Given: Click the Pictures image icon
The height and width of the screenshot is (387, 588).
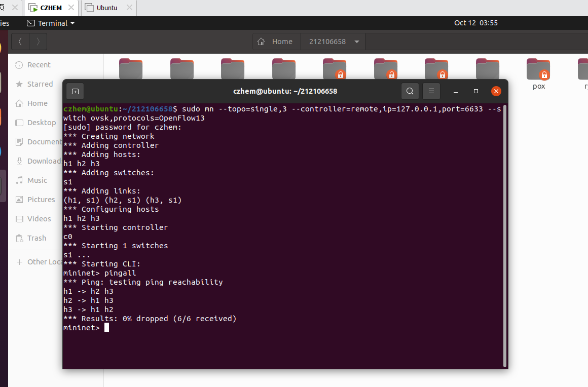Looking at the screenshot, I should [19, 199].
